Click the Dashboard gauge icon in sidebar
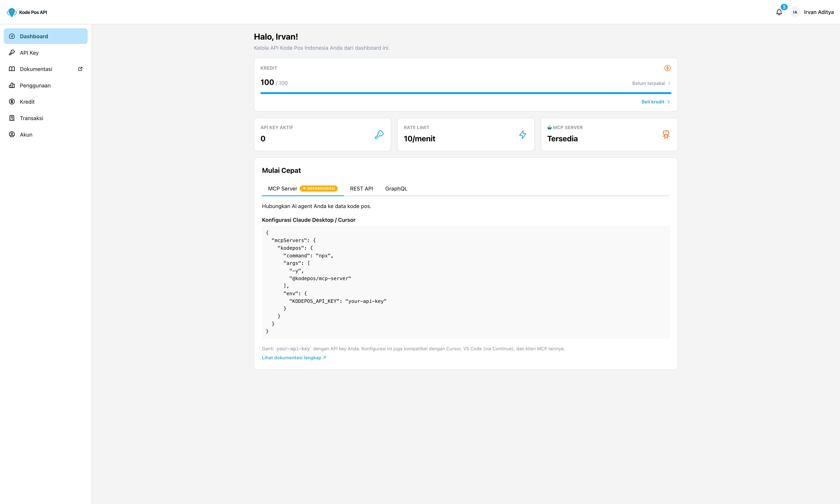The image size is (840, 504). pos(12,36)
